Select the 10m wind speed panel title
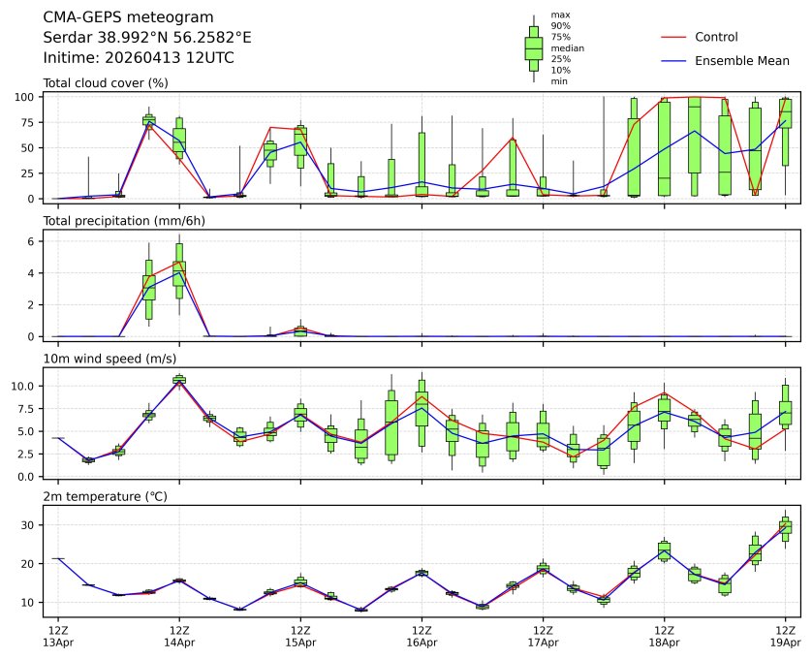 tap(106, 360)
